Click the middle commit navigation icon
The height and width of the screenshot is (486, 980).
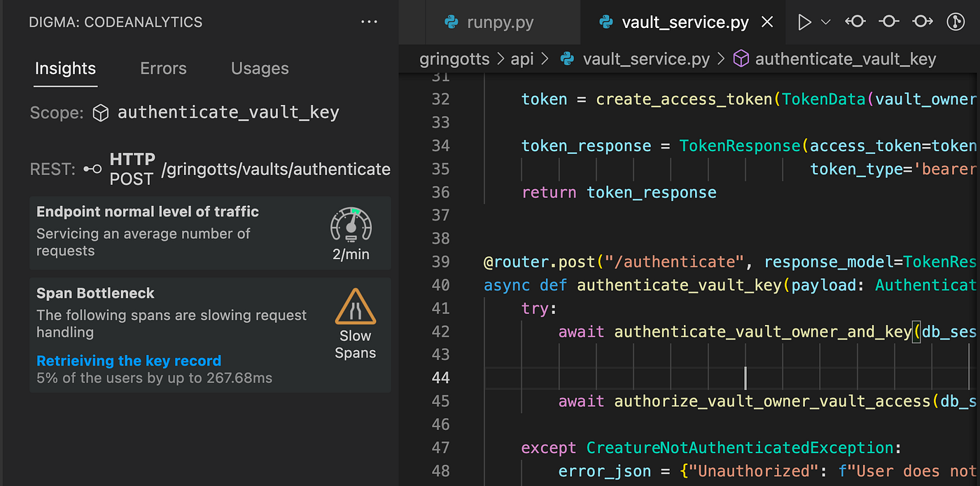[888, 22]
